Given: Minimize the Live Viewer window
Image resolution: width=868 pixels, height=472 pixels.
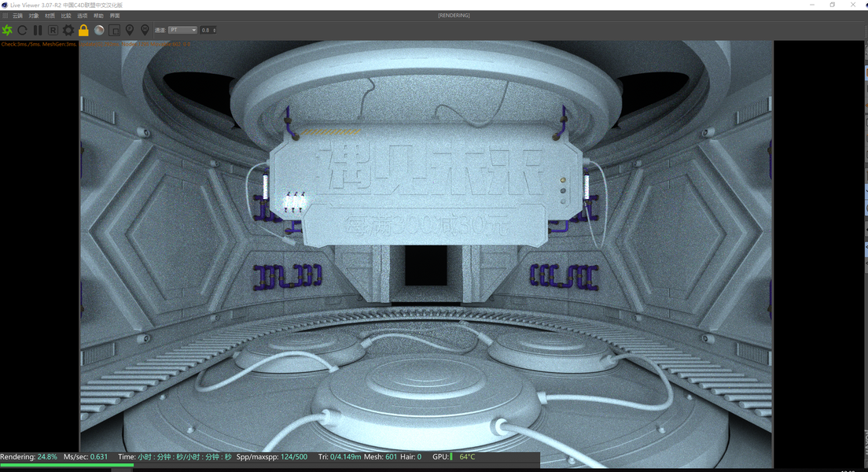Looking at the screenshot, I should 812,5.
